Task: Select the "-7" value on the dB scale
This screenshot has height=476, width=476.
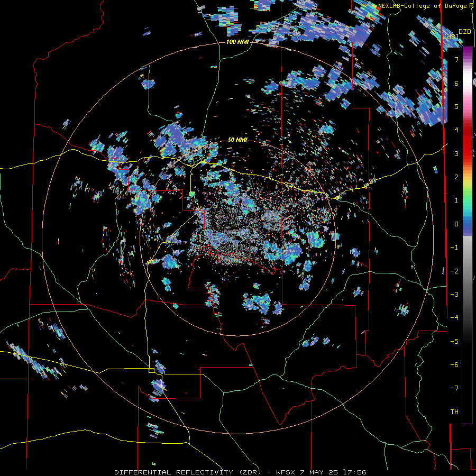Action: pyautogui.click(x=454, y=388)
